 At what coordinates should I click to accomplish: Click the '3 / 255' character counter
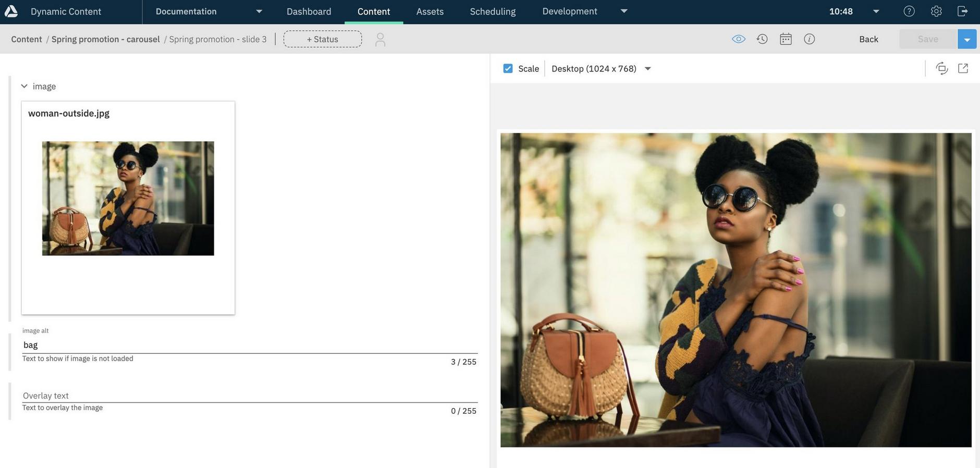tap(463, 362)
